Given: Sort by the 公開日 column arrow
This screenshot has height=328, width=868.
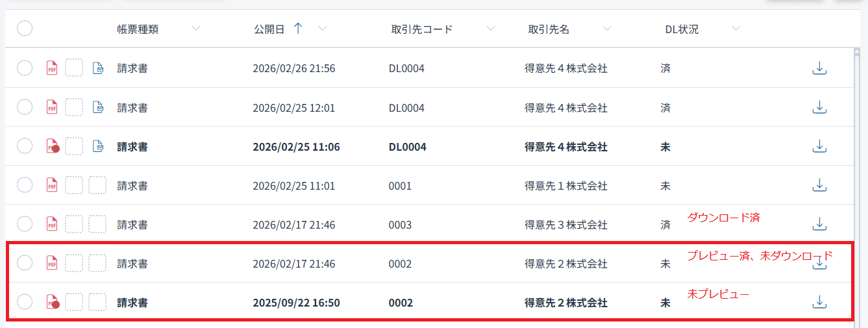Looking at the screenshot, I should tap(298, 29).
